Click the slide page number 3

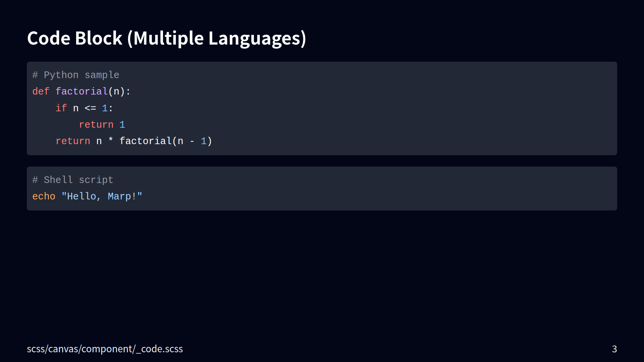(x=614, y=349)
